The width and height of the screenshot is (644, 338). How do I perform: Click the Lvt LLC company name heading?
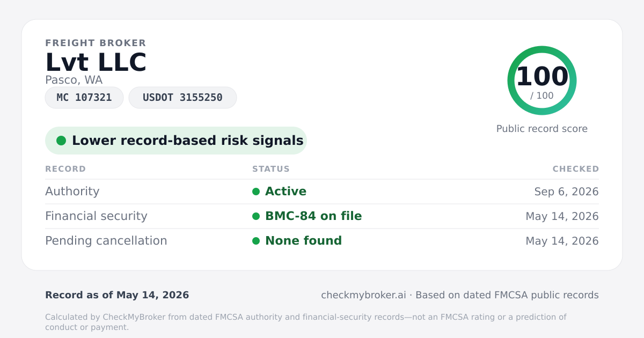[96, 63]
